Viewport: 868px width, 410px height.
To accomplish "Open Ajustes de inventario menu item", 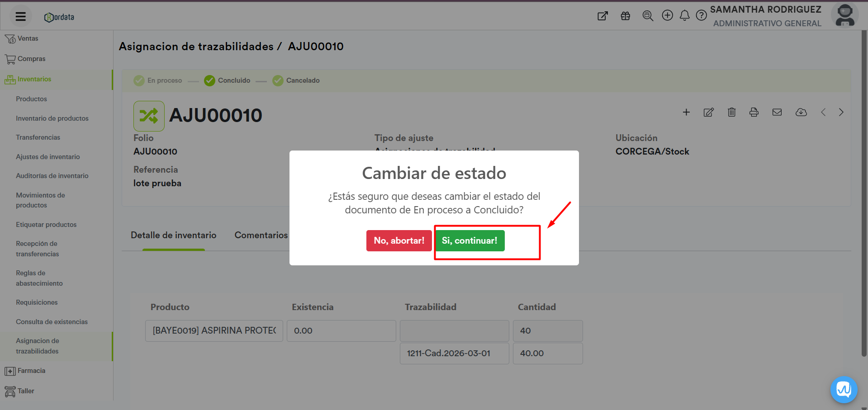I will pos(48,157).
